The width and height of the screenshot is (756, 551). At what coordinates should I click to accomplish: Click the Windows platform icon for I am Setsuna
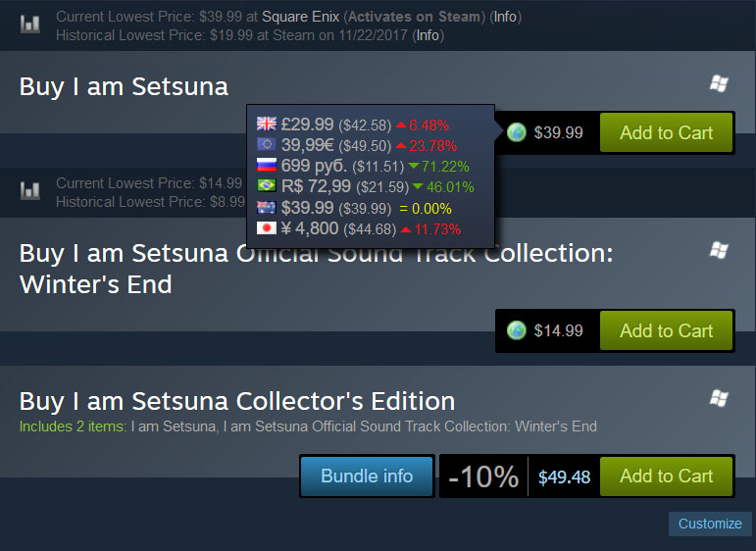pos(719,83)
